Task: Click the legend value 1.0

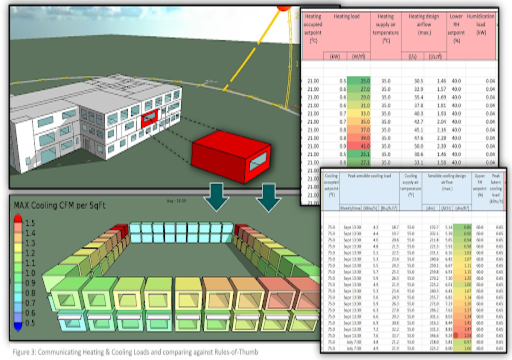Action: click(x=30, y=273)
